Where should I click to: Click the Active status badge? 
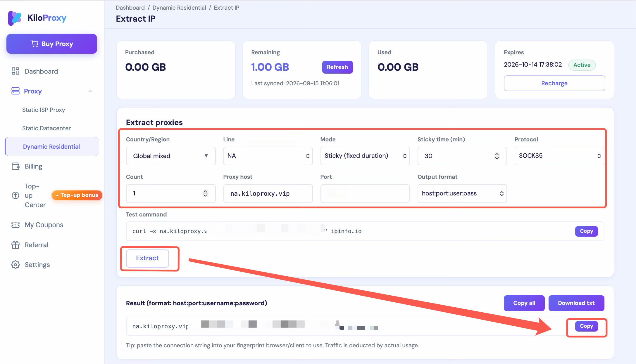click(x=582, y=65)
